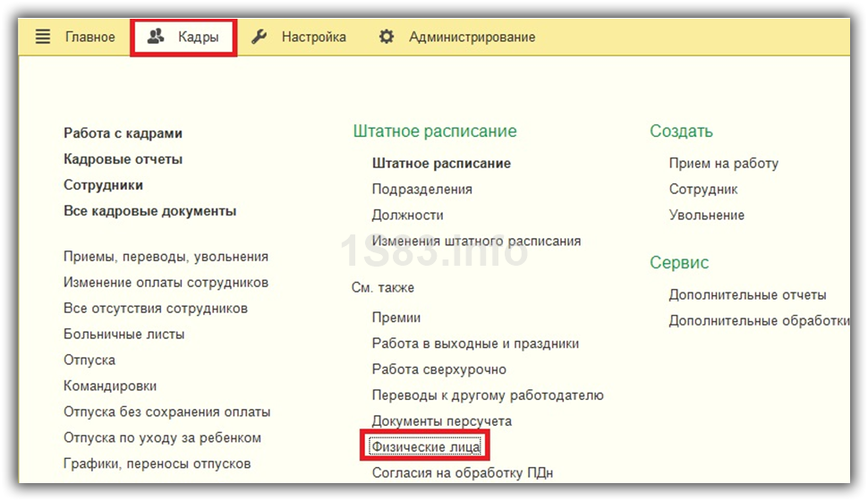Select Больничные листы
868x501 pixels.
point(123,335)
